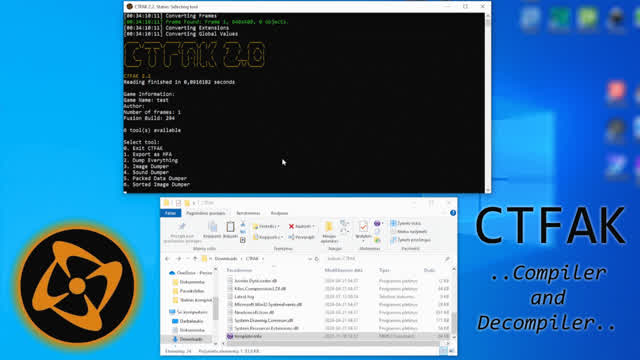Select Downloads in navigation pane
Viewport: 640px width, 360px height.
[x=188, y=339]
